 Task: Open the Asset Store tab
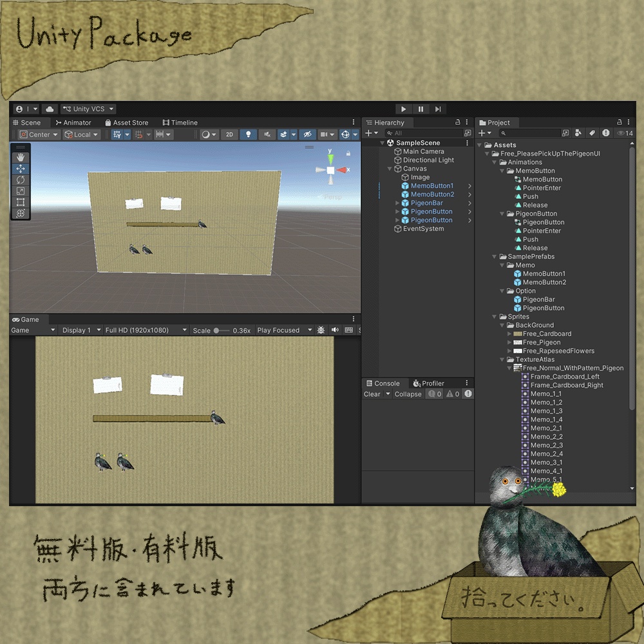[x=127, y=122]
